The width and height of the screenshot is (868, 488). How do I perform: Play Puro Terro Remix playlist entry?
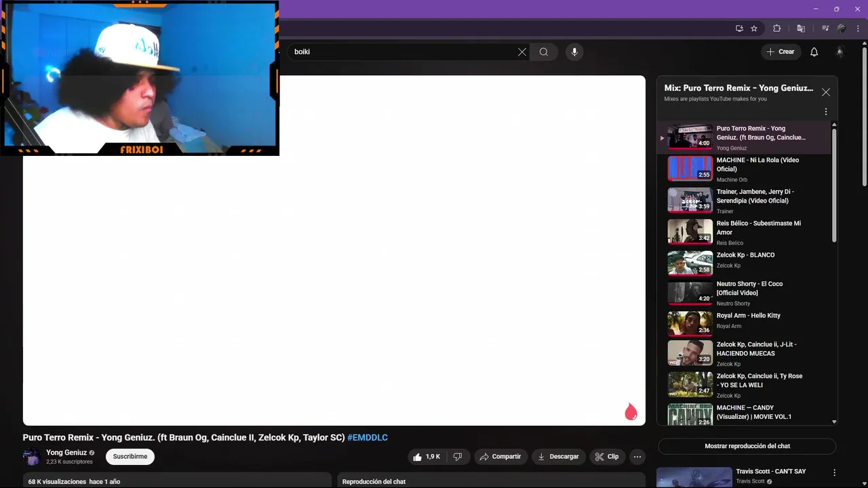(744, 138)
